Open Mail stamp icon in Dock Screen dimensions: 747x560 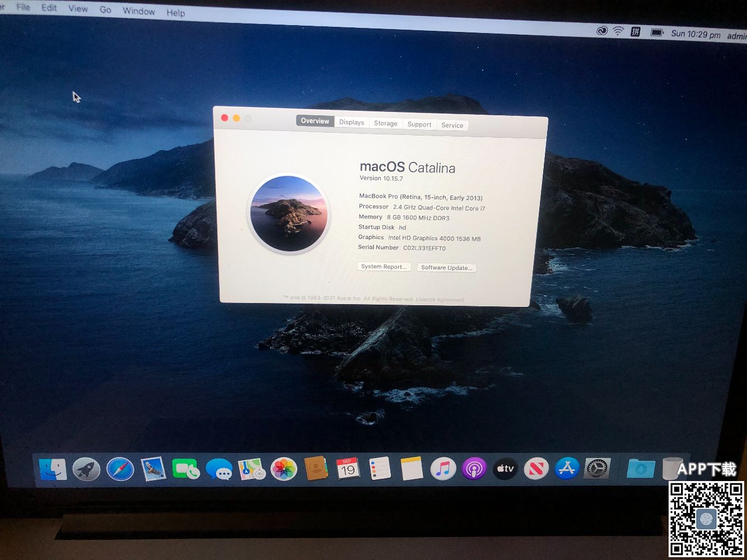pos(153,469)
